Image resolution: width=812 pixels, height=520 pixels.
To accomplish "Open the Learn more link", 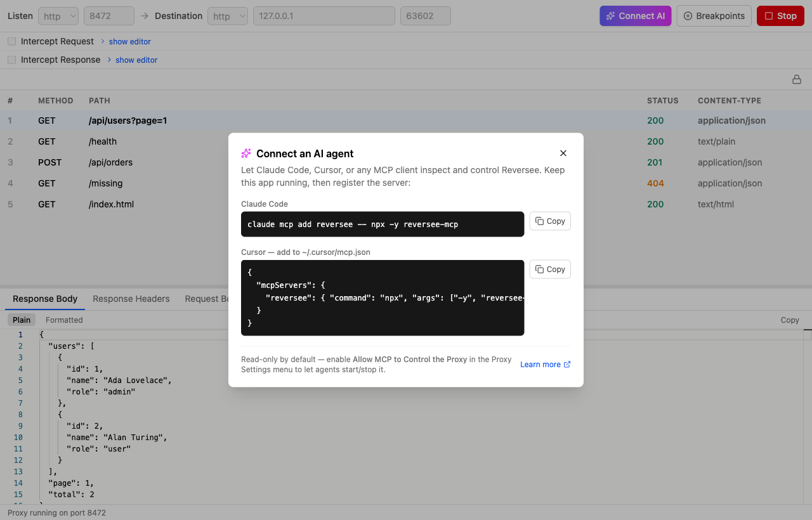I will [546, 365].
